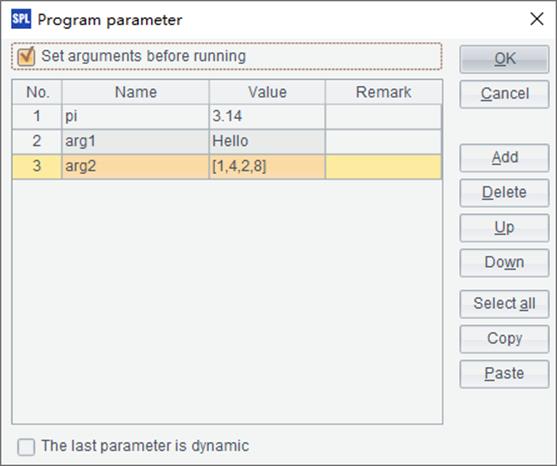Confirm with the OK button
Image resolution: width=557 pixels, height=466 pixels.
(x=504, y=59)
